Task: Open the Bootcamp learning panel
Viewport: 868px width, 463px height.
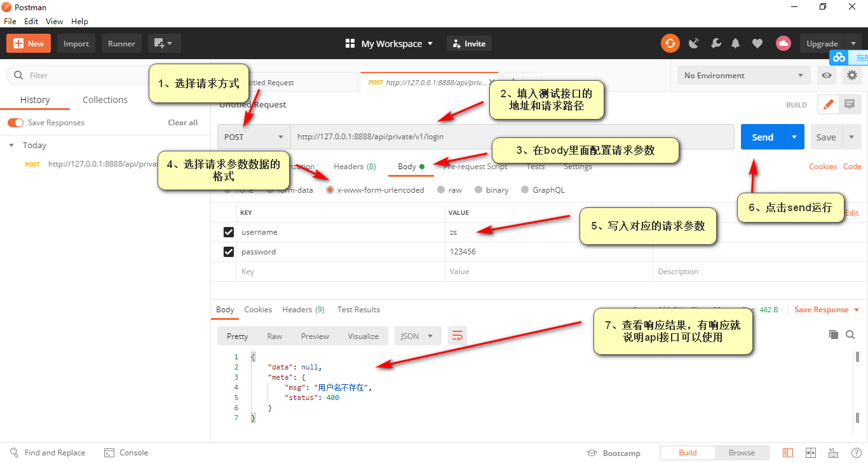Action: point(614,452)
